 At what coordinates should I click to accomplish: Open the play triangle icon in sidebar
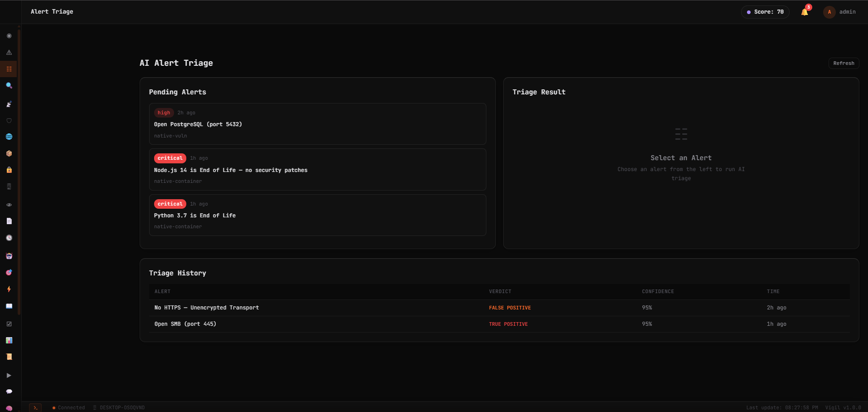pos(9,375)
